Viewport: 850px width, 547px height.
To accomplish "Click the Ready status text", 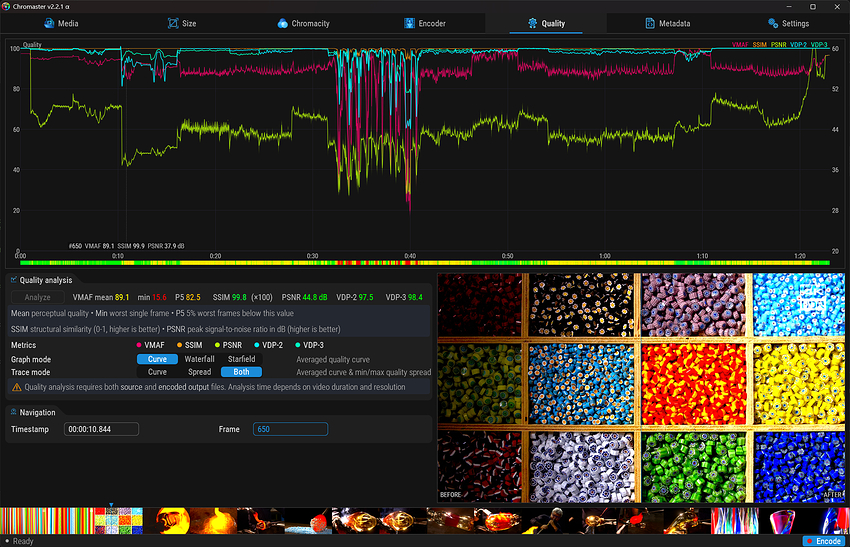I will [23, 541].
